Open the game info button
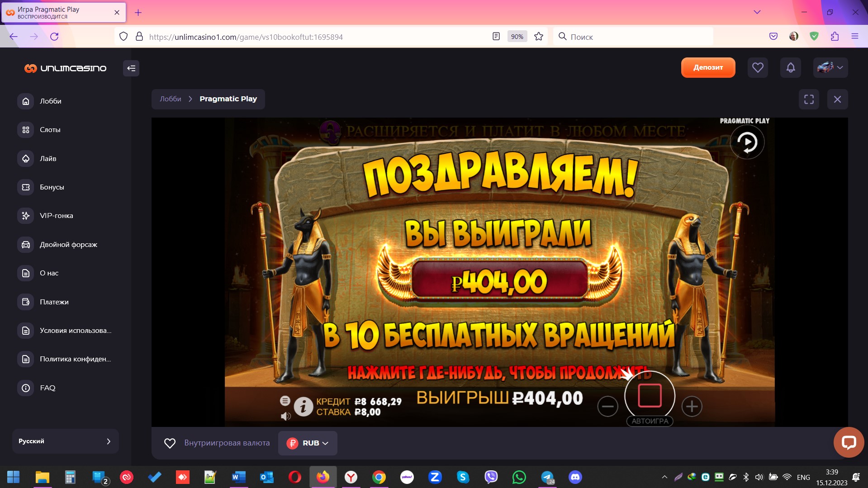This screenshot has width=868, height=488. click(x=304, y=406)
